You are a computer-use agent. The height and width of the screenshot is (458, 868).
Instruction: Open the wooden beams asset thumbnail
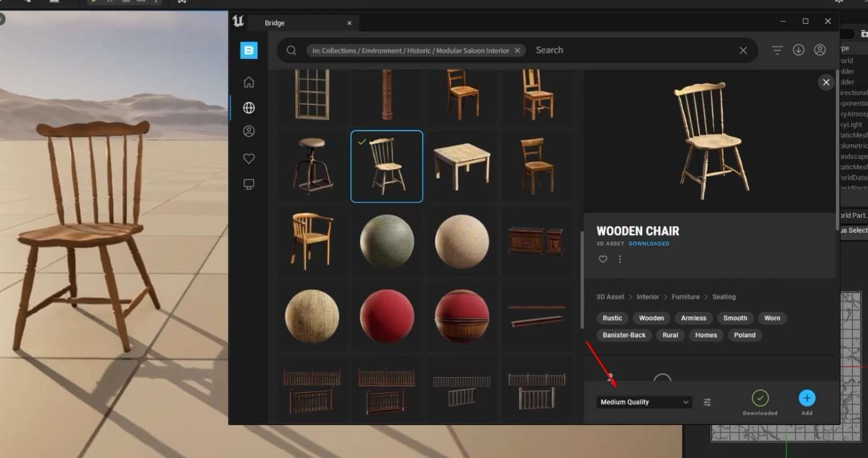click(x=536, y=316)
